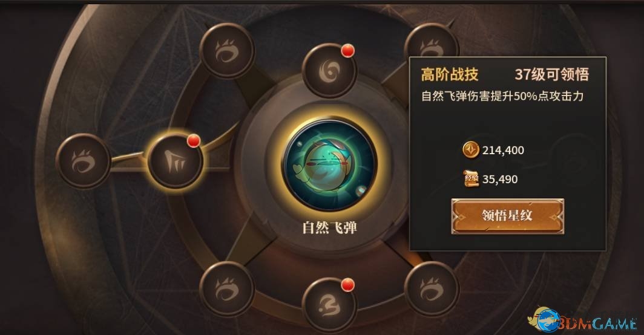Click the bottom center serpent rune node

pyautogui.click(x=329, y=305)
